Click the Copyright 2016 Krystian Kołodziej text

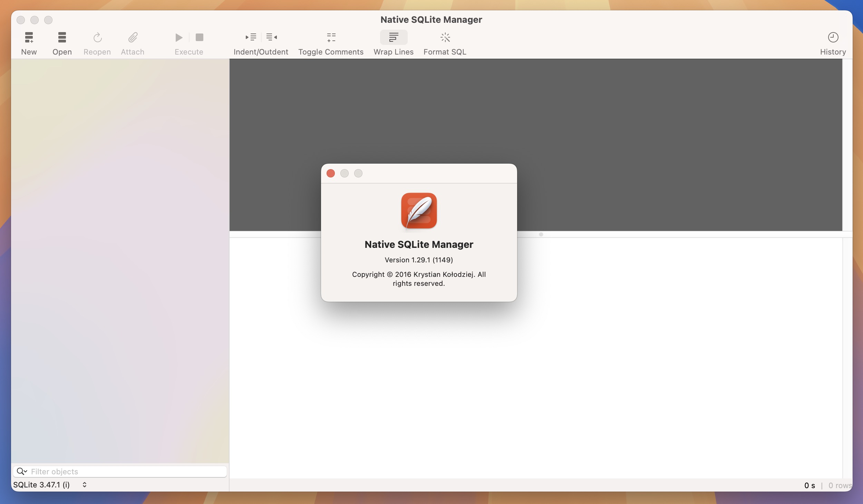click(419, 279)
